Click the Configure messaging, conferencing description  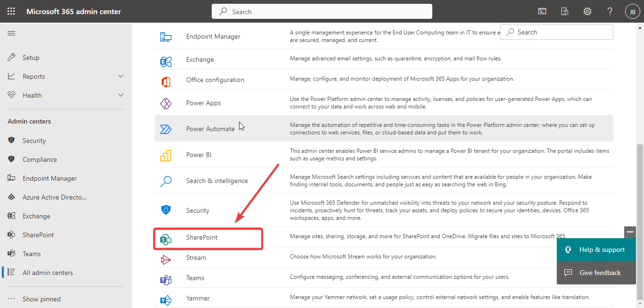[x=399, y=277]
